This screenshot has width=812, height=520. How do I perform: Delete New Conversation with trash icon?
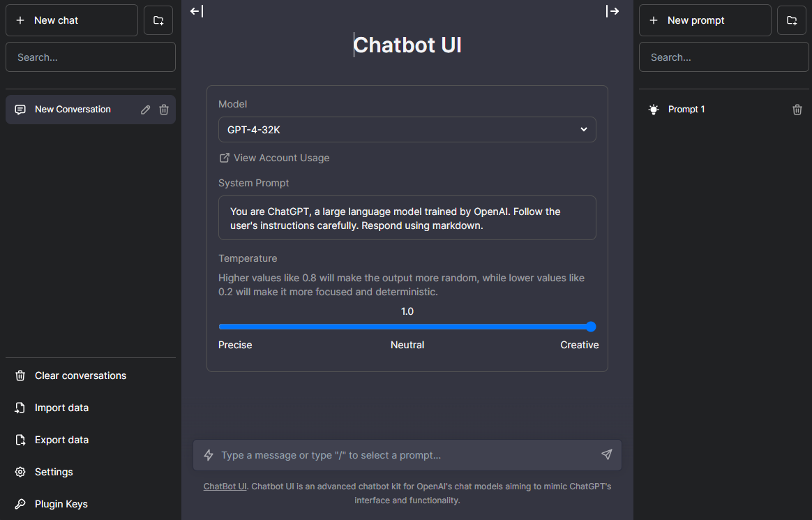point(164,110)
